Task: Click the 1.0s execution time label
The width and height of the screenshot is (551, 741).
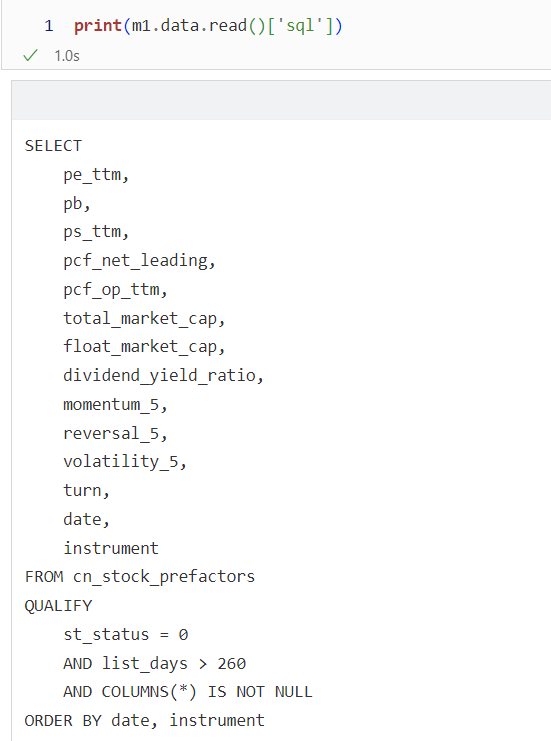Action: click(x=67, y=56)
